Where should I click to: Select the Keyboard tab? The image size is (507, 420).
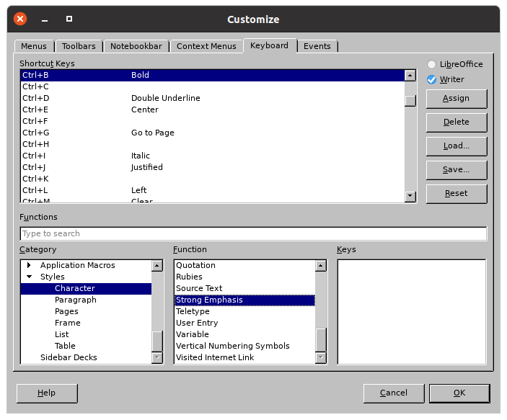point(269,45)
